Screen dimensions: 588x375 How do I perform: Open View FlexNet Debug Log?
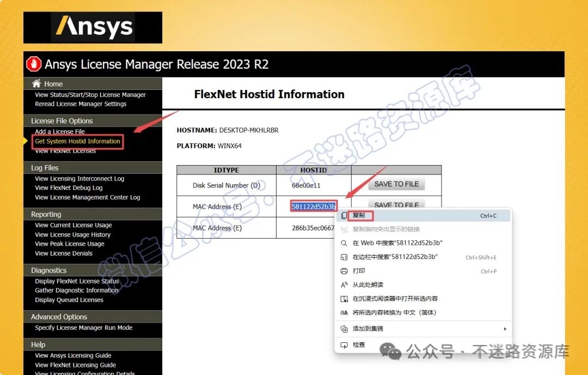point(69,187)
